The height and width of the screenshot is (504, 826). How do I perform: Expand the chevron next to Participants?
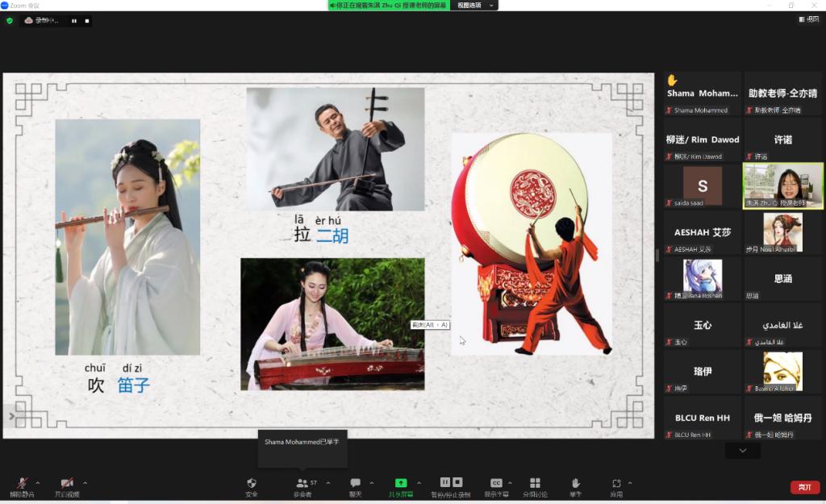click(x=327, y=483)
